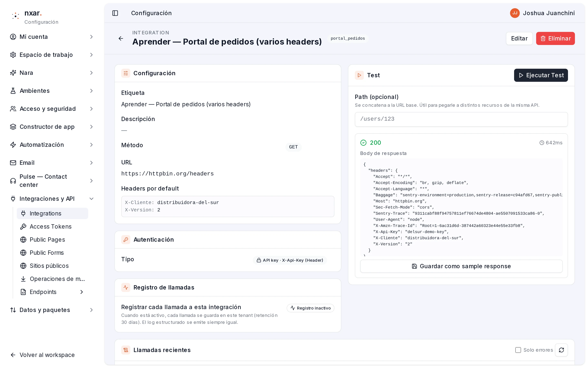The image size is (588, 368).
Task: Go to Public Pages
Action: [52, 240]
